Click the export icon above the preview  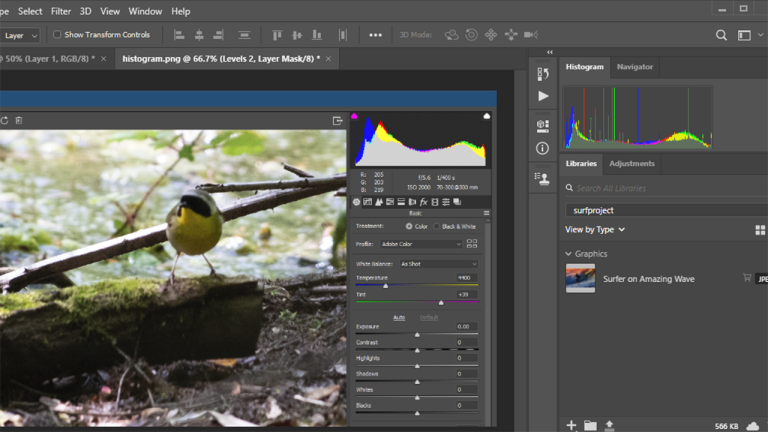(337, 120)
